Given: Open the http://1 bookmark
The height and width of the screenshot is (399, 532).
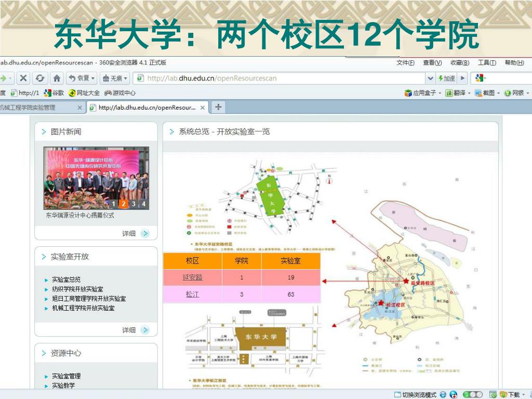Looking at the screenshot, I should 25,92.
